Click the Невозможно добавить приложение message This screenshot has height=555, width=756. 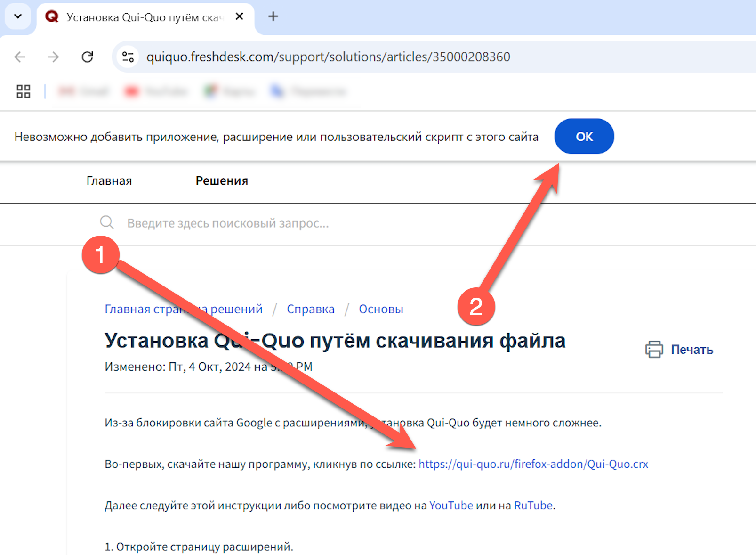pos(276,137)
